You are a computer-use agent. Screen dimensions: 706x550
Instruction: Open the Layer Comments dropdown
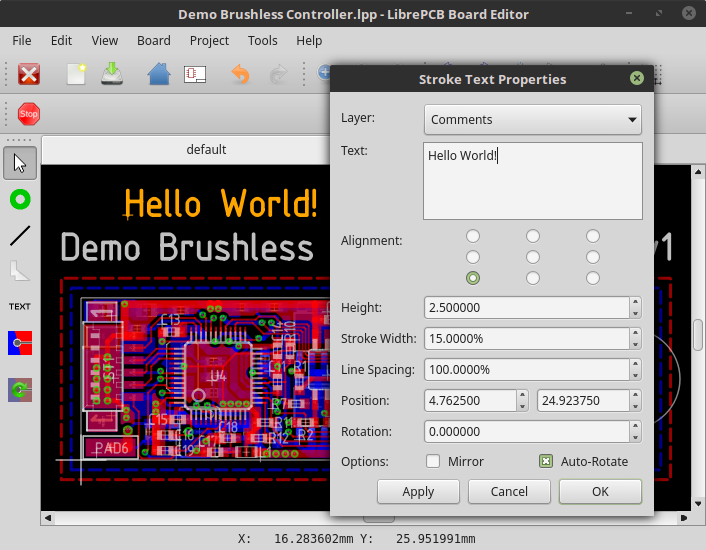[x=533, y=119]
